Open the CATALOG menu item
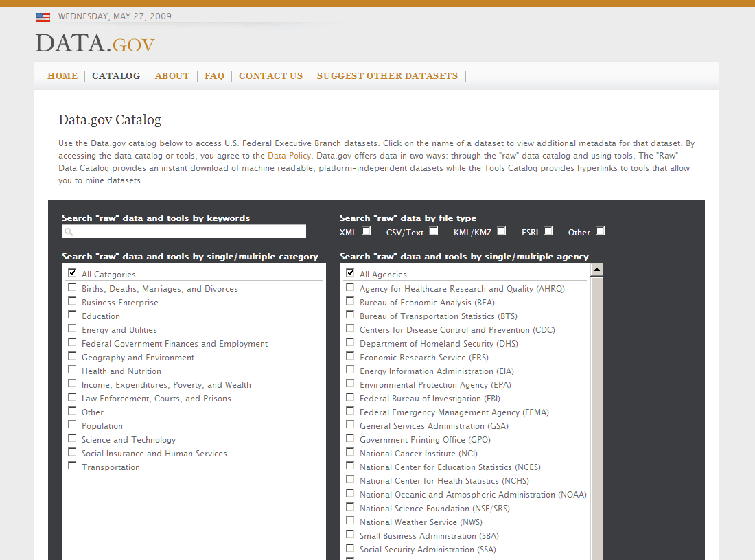 tap(116, 75)
